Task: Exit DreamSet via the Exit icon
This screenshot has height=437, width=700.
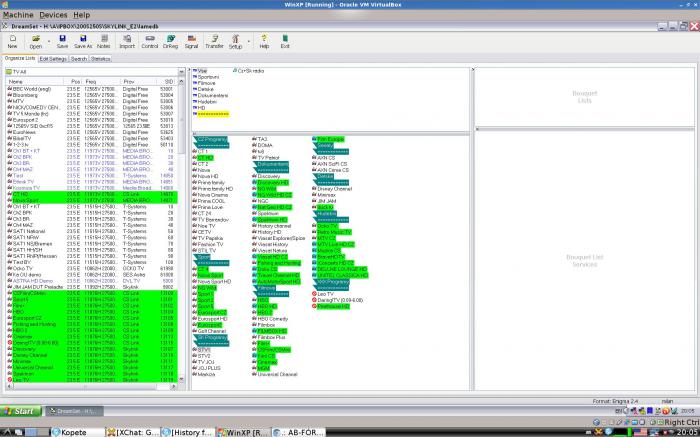Action: [x=285, y=42]
